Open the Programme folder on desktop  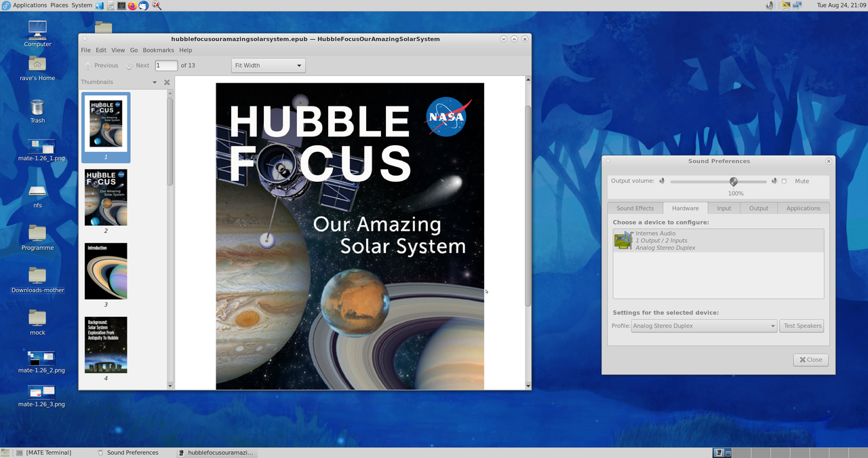pyautogui.click(x=37, y=233)
